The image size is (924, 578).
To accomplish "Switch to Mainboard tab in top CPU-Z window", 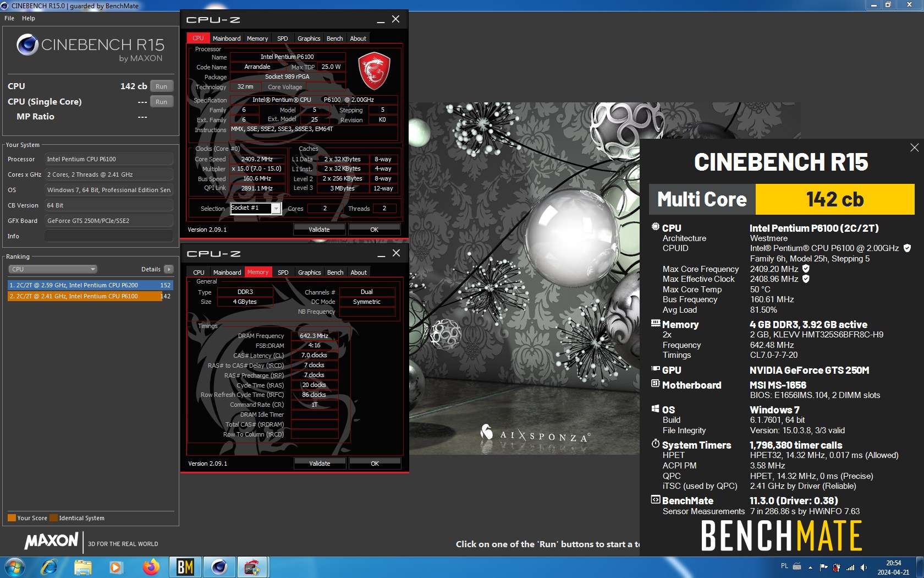I will coord(227,39).
